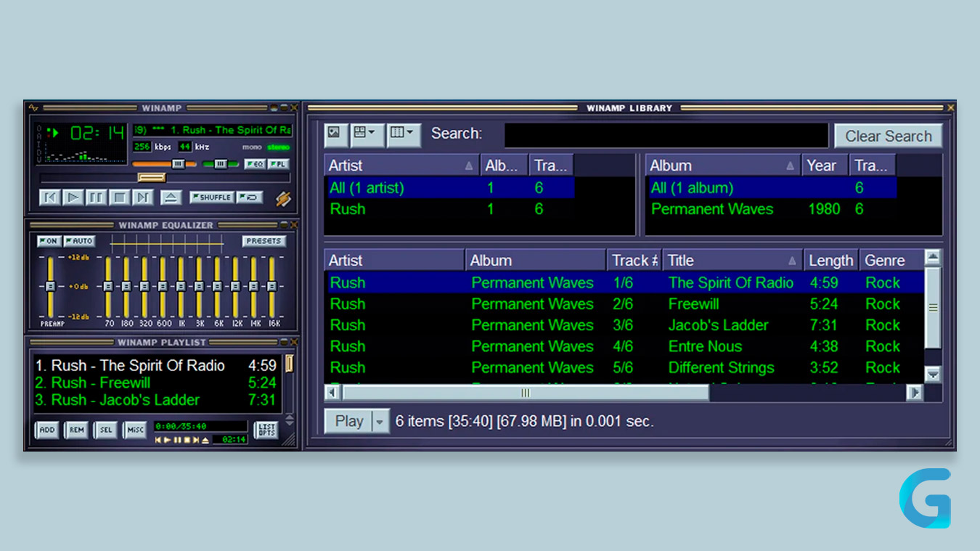980x551 pixels.
Task: Sort track list by Length column header
Action: point(831,260)
